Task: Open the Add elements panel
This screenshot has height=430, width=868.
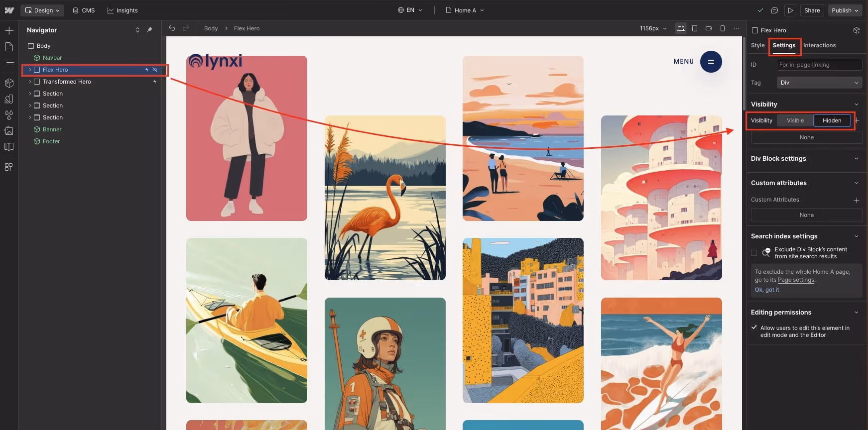Action: click(x=9, y=31)
